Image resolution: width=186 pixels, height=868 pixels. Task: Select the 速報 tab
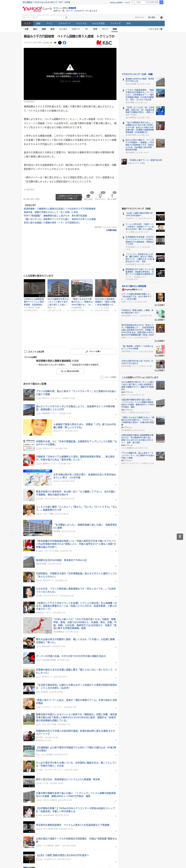38,24
